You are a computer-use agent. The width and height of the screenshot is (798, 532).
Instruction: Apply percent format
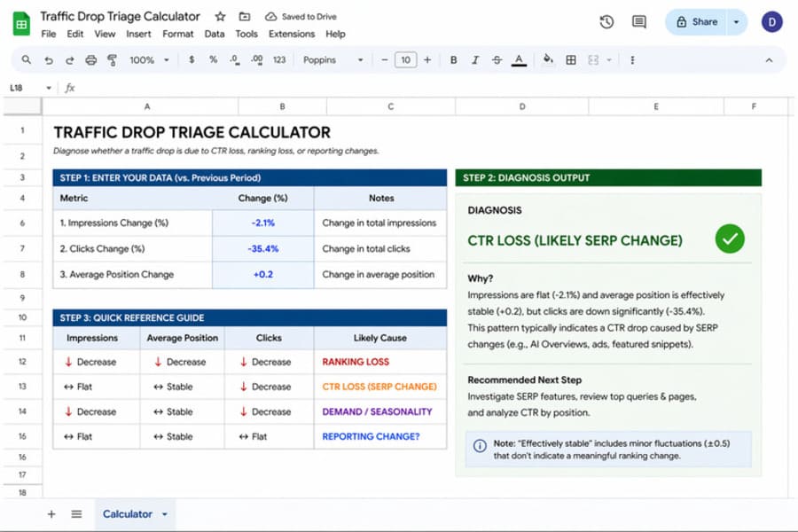[213, 59]
